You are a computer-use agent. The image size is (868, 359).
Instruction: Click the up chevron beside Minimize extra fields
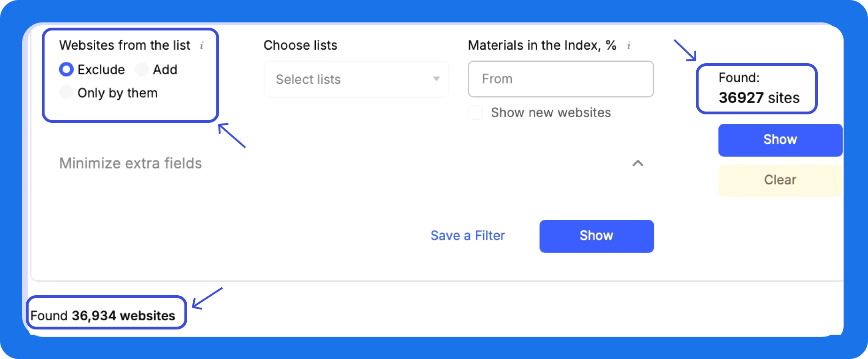638,163
